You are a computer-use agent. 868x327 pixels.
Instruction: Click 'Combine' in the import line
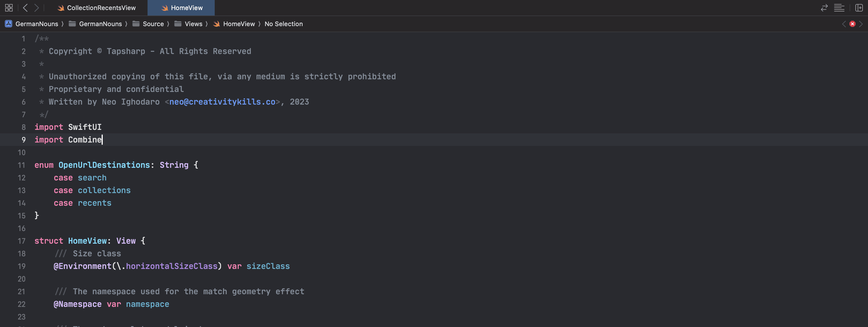[x=85, y=140]
